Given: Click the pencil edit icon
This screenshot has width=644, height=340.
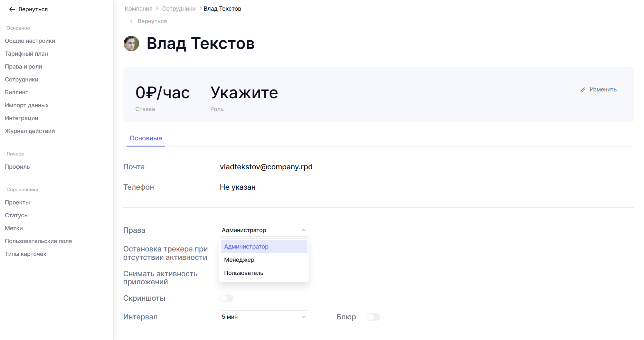Looking at the screenshot, I should 583,90.
